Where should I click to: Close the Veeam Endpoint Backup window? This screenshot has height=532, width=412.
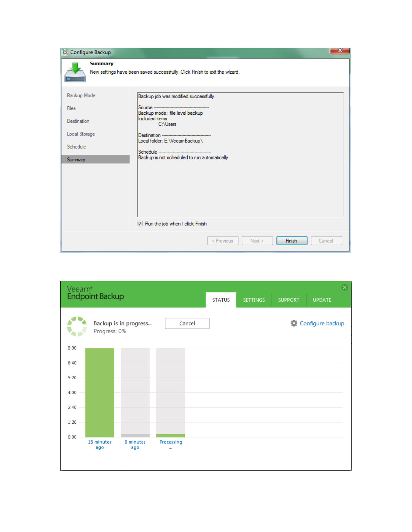344,287
